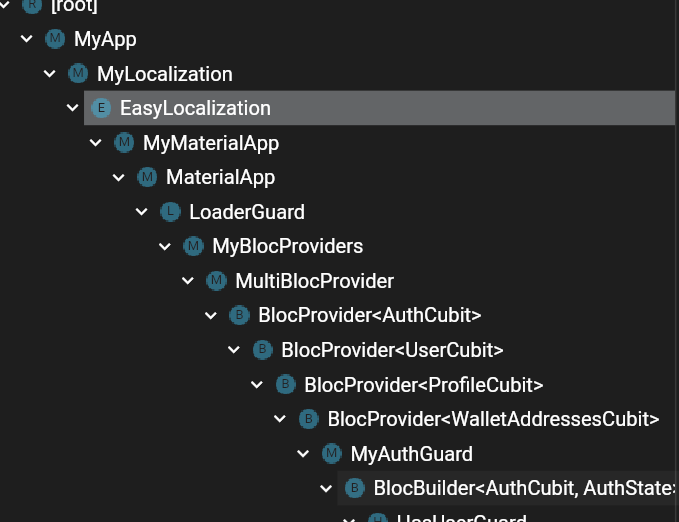The height and width of the screenshot is (522, 679).
Task: Collapse the MyApp tree node
Action: click(x=27, y=39)
